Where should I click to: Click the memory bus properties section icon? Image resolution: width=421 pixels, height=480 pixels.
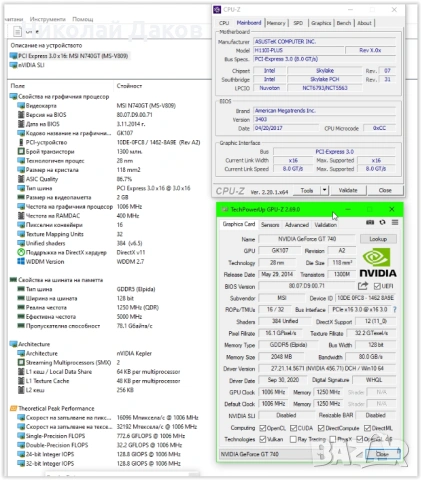pyautogui.click(x=13, y=280)
